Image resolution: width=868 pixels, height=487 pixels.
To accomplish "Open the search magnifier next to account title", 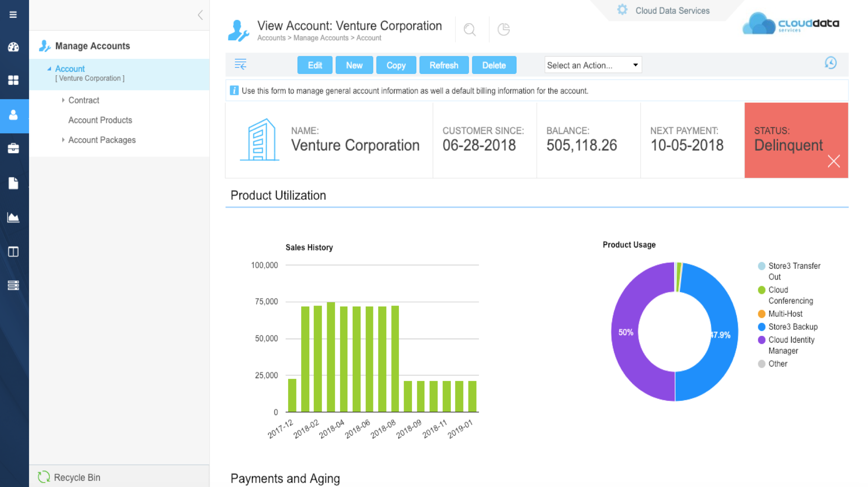I will tap(470, 29).
